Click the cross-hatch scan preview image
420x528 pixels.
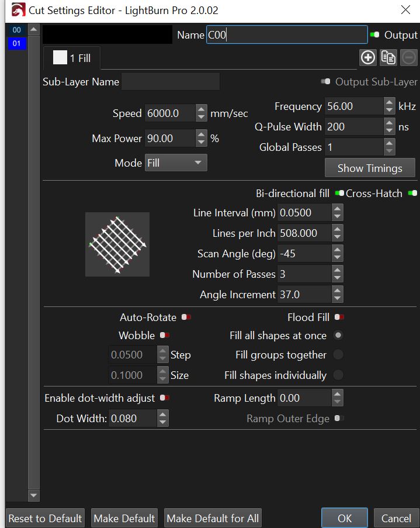pos(117,244)
